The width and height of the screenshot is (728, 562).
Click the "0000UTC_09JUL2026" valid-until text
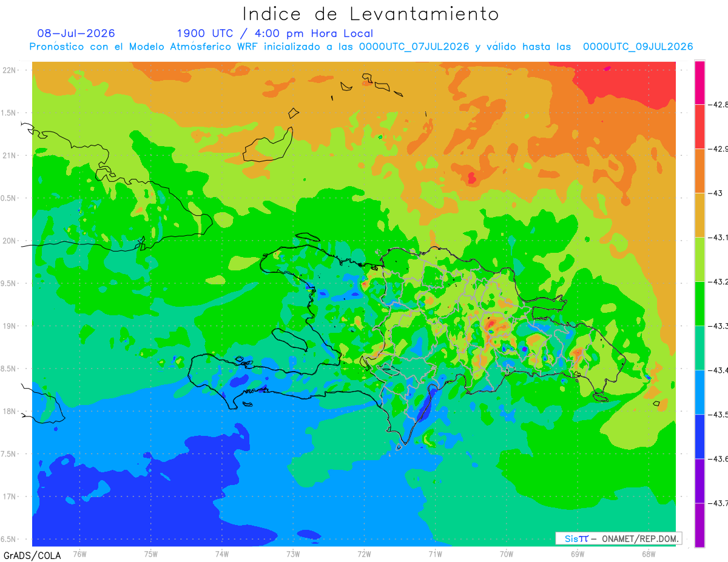638,47
